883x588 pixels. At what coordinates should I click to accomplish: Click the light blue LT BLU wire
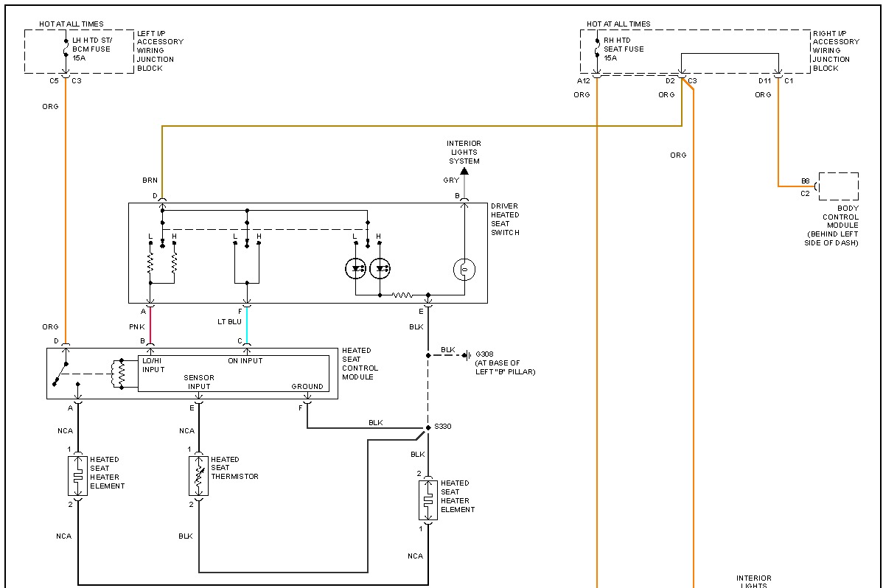[x=247, y=326]
